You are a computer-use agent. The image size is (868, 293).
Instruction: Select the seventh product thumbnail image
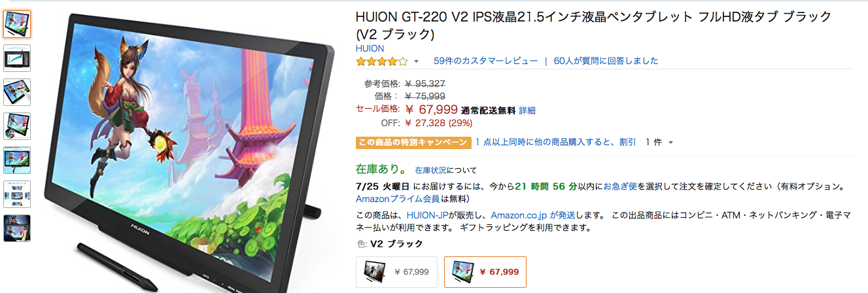(x=17, y=228)
